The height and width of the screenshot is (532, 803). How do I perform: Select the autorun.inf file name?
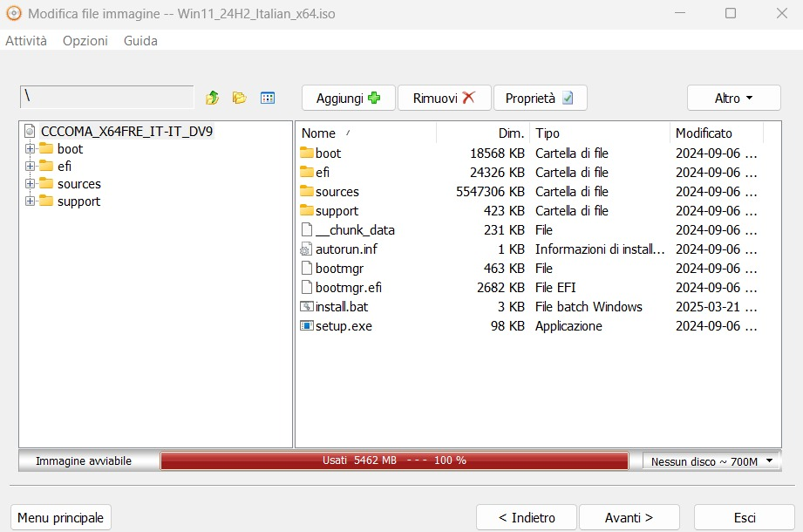click(346, 249)
